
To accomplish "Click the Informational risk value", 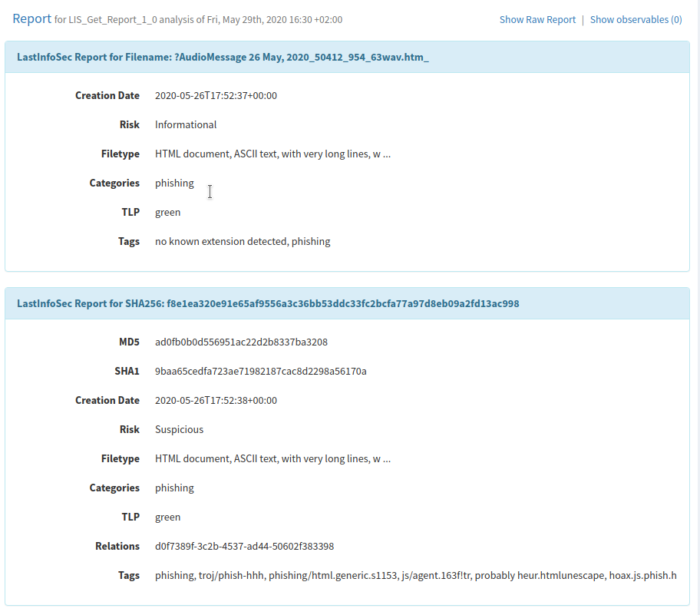I will tap(186, 124).
